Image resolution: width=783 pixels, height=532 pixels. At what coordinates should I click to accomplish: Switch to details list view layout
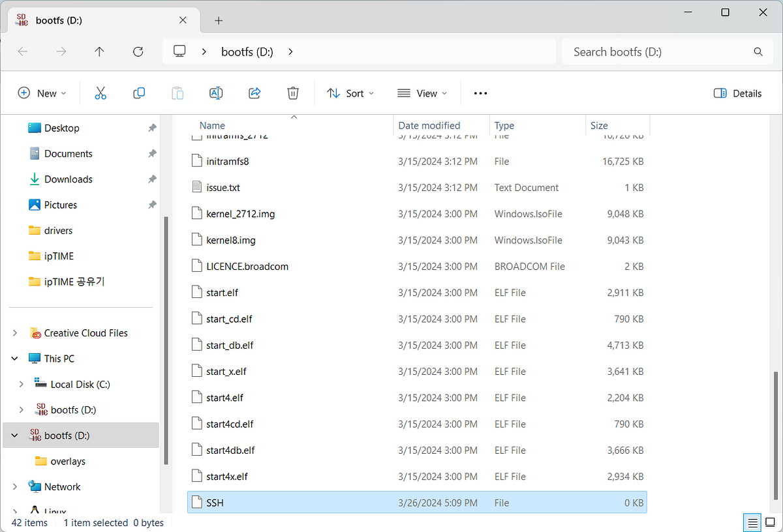point(752,522)
